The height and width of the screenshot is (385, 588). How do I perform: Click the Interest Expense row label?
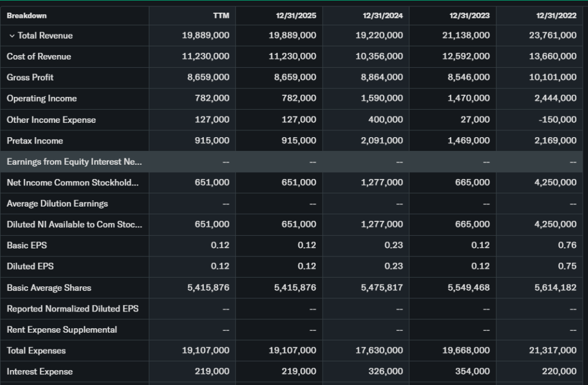(x=40, y=372)
